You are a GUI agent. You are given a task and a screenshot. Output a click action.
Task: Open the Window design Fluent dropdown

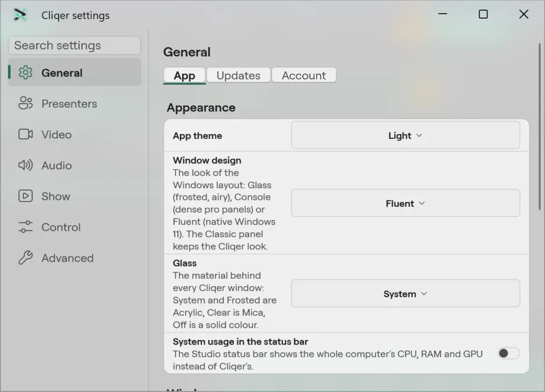coord(405,203)
